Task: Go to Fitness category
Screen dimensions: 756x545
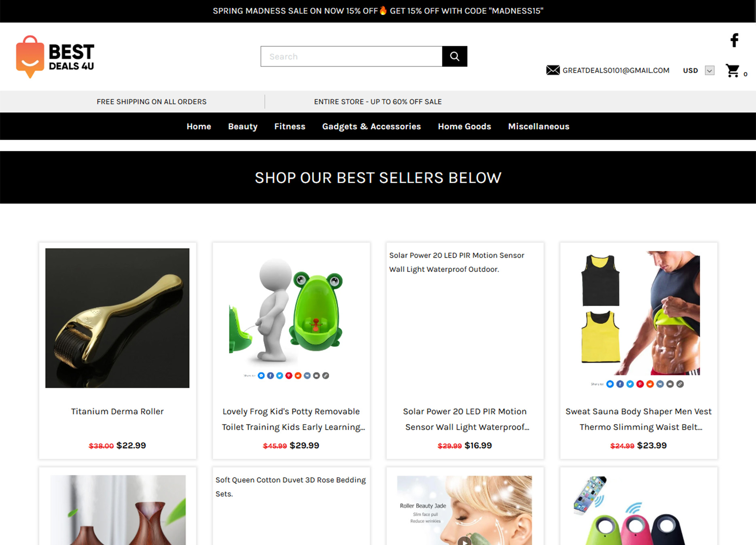Action: click(x=290, y=126)
